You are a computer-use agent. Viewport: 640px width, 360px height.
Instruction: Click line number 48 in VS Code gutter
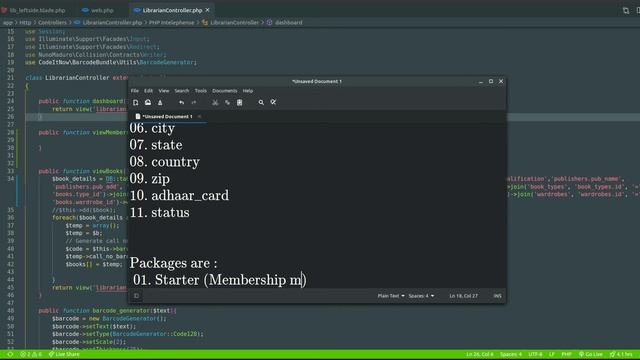point(11,311)
